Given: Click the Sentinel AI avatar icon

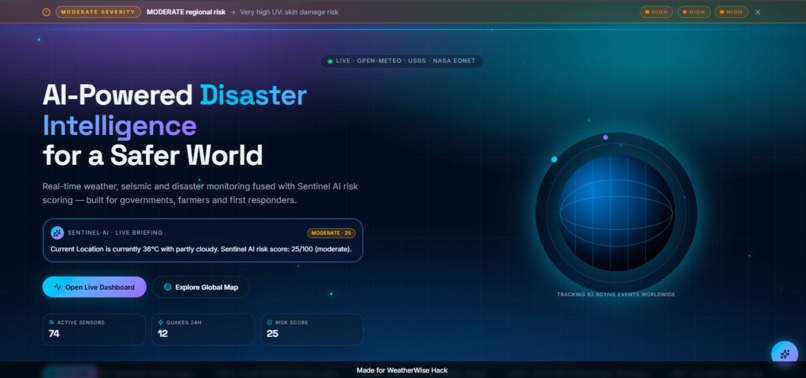Looking at the screenshot, I should 57,232.
